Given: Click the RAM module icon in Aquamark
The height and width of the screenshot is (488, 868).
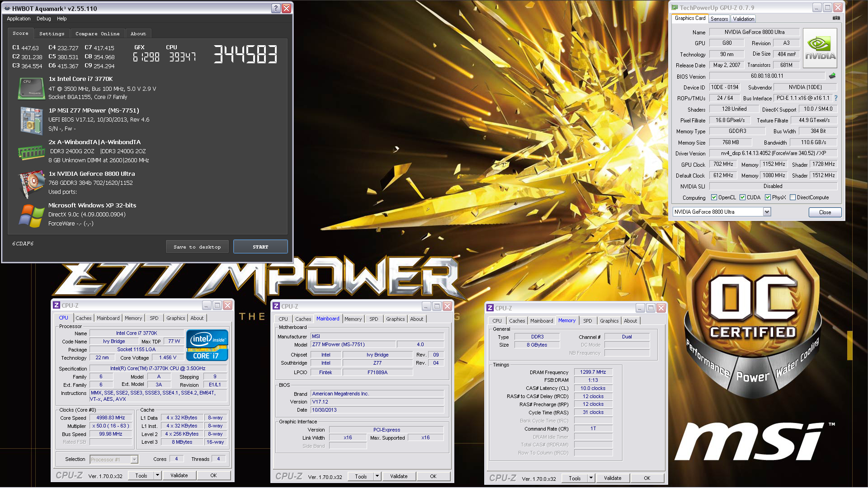Looking at the screenshot, I should click(31, 152).
